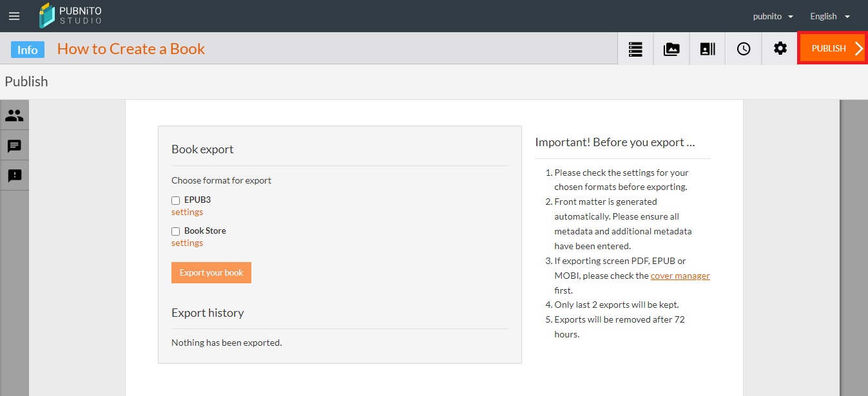Tick the EPUB3 format checkbox
868x396 pixels.
pyautogui.click(x=175, y=200)
